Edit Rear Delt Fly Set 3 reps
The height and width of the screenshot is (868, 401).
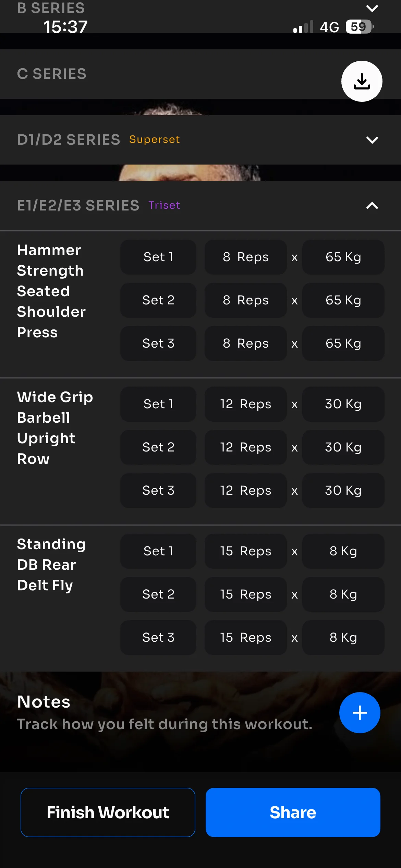(245, 638)
